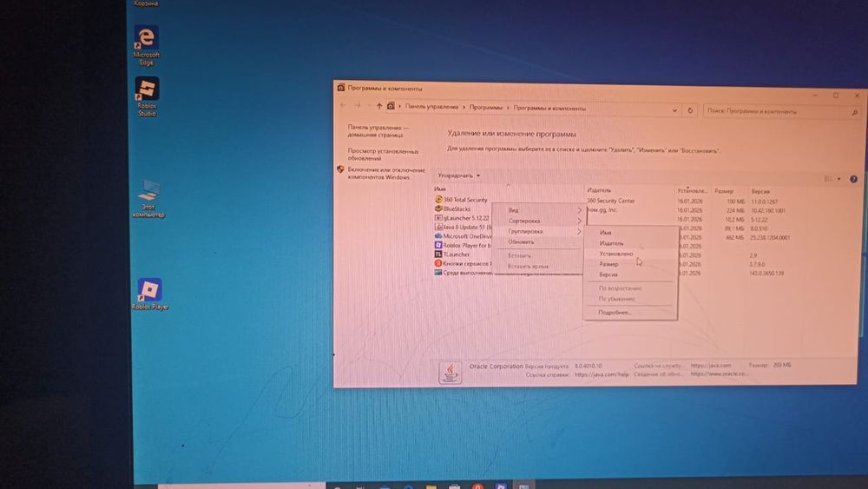Click the Back arrow in the address bar
The height and width of the screenshot is (489, 868).
click(343, 105)
